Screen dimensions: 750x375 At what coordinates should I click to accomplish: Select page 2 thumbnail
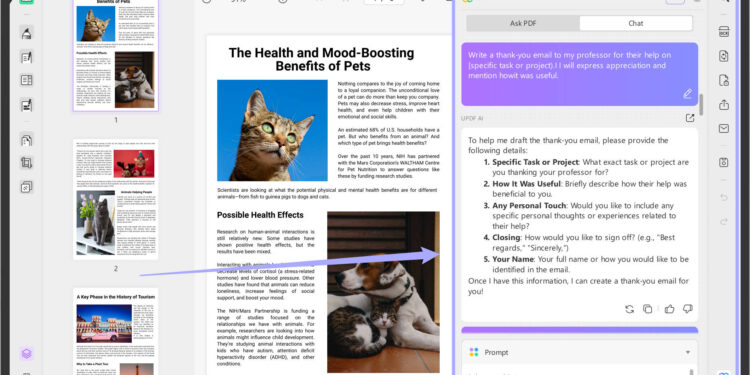[115, 199]
